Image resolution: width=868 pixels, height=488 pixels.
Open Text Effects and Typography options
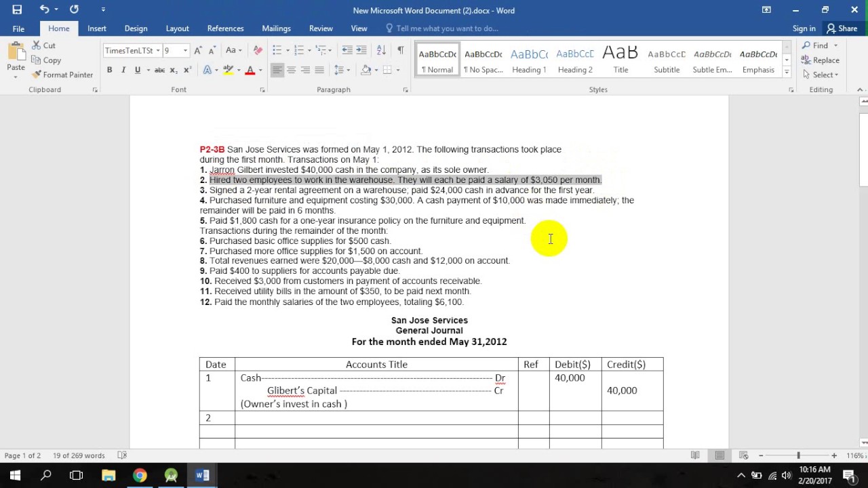tap(208, 70)
